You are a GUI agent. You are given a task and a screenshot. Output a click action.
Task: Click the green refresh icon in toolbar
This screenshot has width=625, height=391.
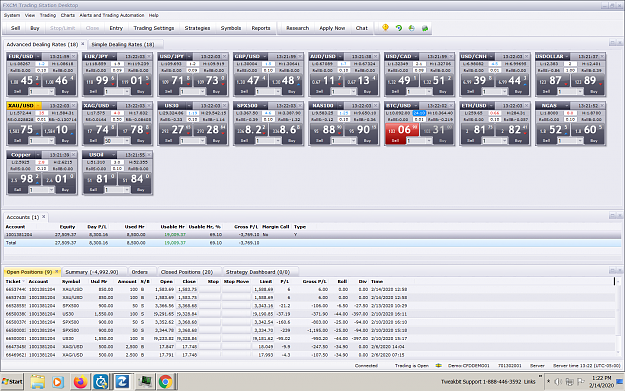click(399, 28)
